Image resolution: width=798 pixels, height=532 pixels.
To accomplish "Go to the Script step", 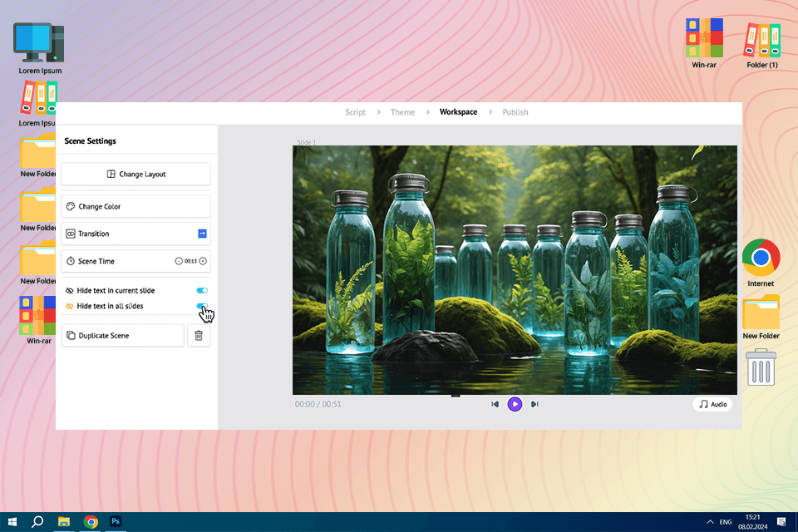I will (355, 112).
